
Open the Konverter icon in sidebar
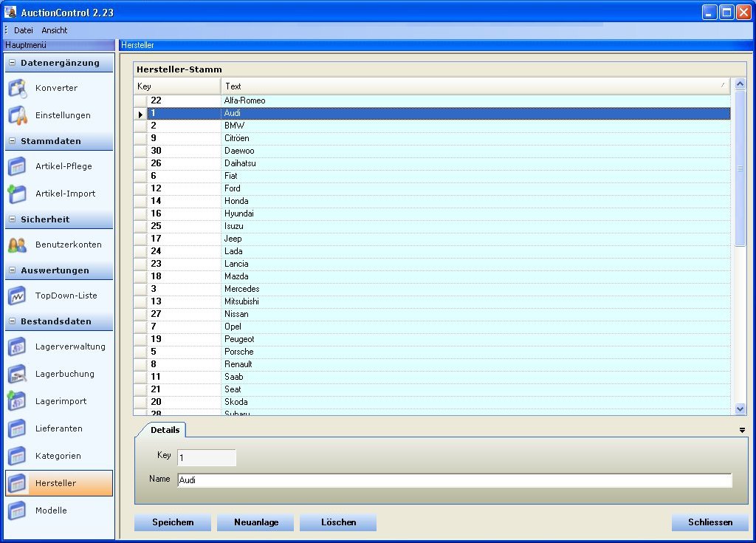[x=18, y=89]
